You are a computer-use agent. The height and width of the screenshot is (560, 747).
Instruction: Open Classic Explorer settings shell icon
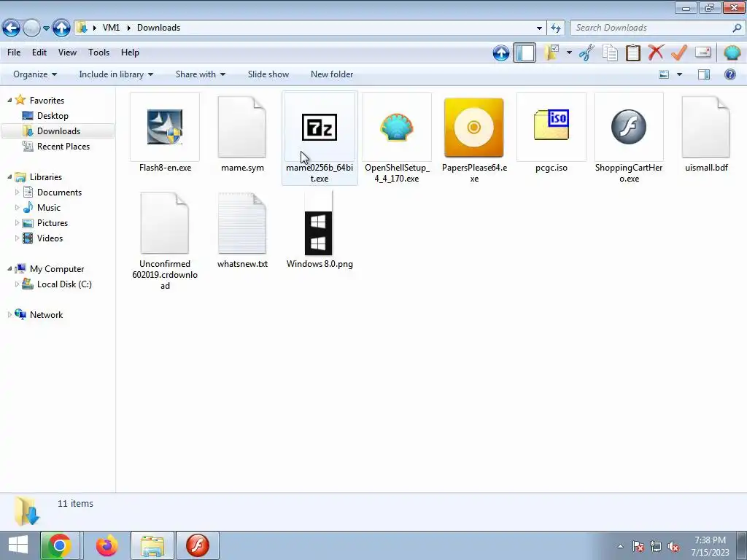[x=732, y=52]
